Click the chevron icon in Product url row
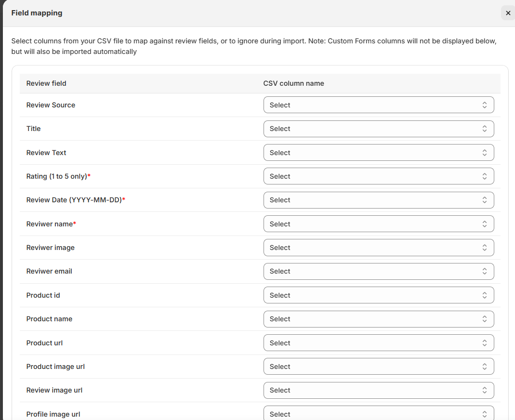 [x=485, y=343]
